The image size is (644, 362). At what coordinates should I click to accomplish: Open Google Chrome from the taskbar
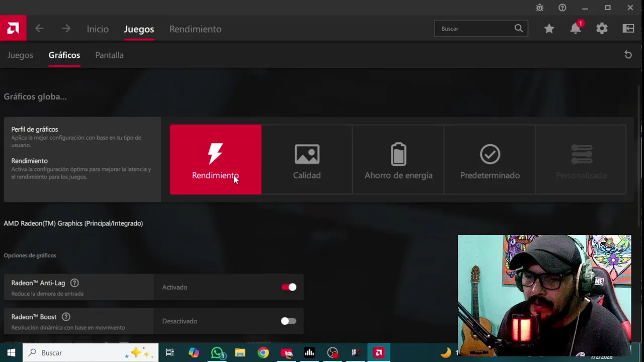pyautogui.click(x=263, y=352)
